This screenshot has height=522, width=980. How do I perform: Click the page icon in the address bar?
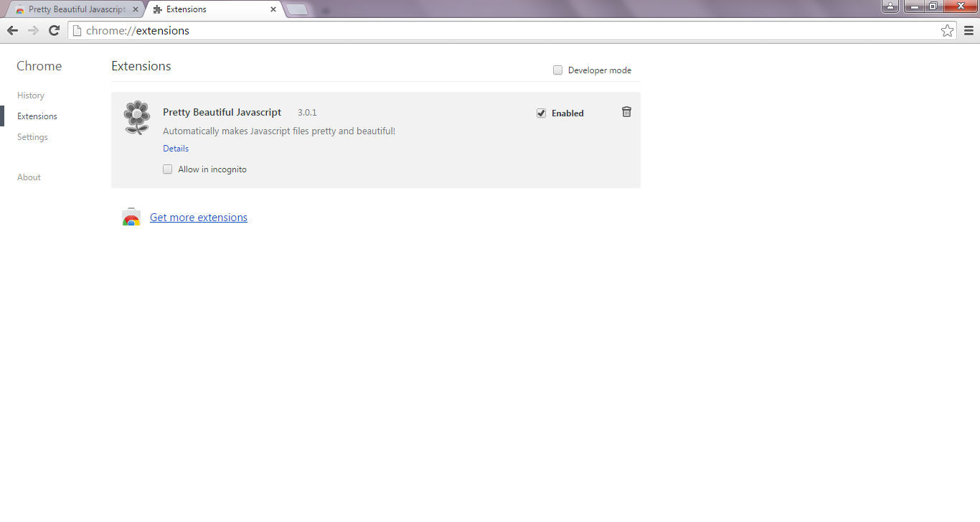[x=77, y=30]
